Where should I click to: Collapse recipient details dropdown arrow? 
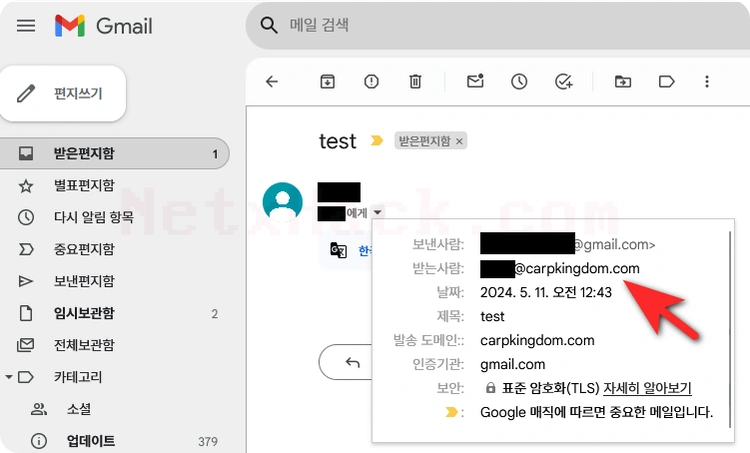point(377,212)
